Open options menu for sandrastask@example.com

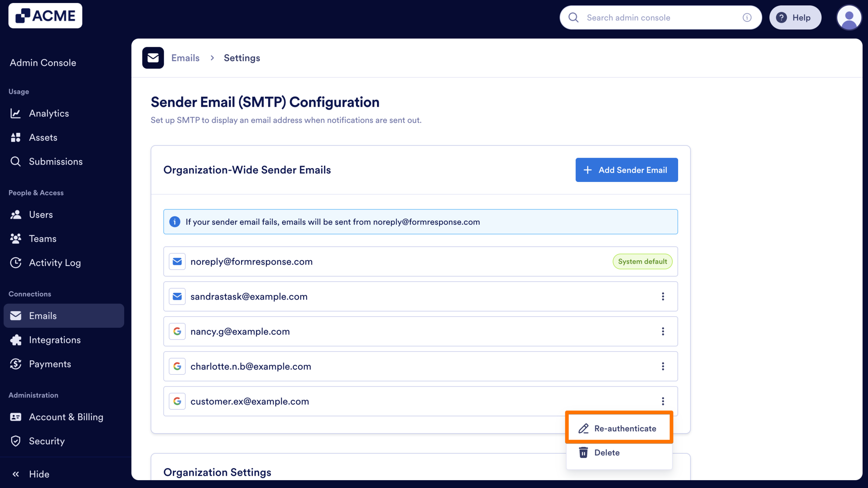click(x=663, y=296)
